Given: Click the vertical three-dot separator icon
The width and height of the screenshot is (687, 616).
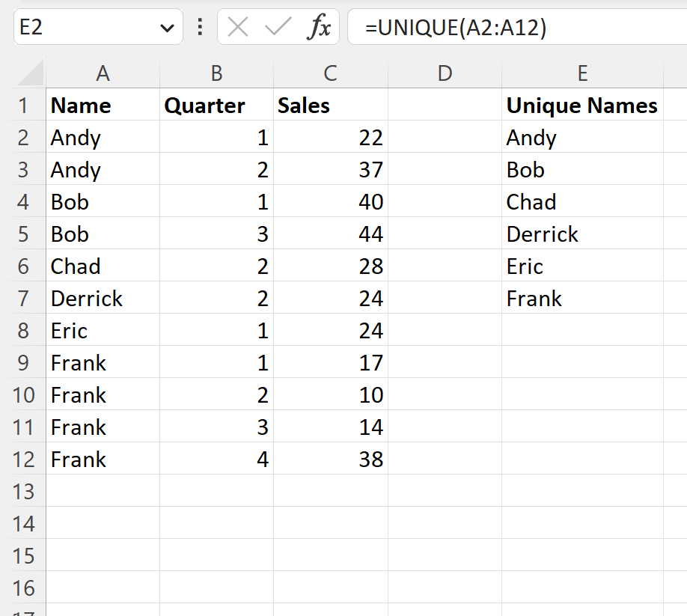Looking at the screenshot, I should (x=199, y=27).
